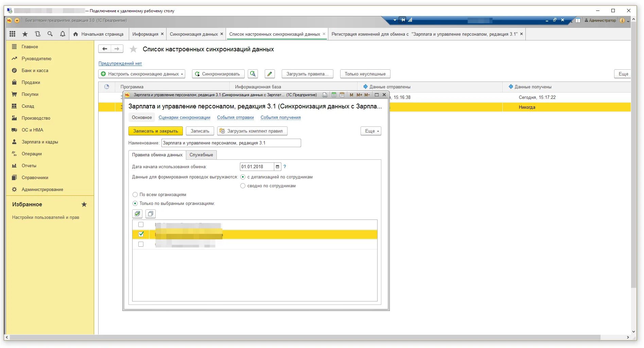Open 'События отправки' link

click(236, 118)
